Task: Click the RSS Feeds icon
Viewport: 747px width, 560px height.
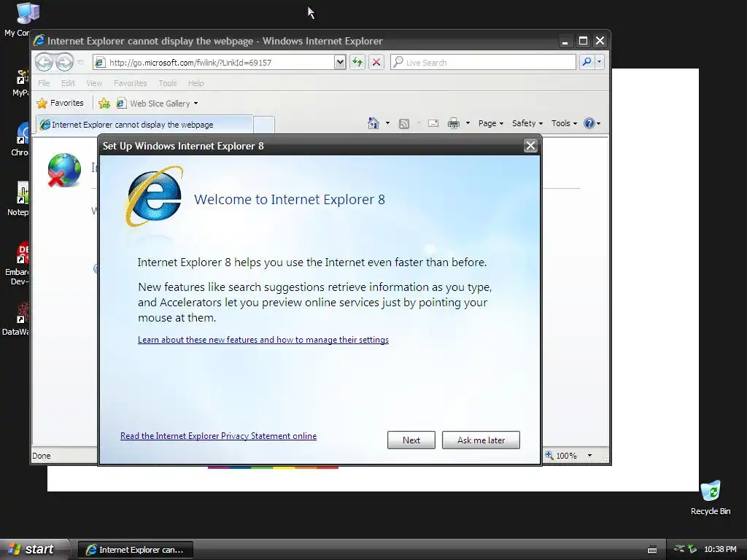Action: (x=404, y=124)
